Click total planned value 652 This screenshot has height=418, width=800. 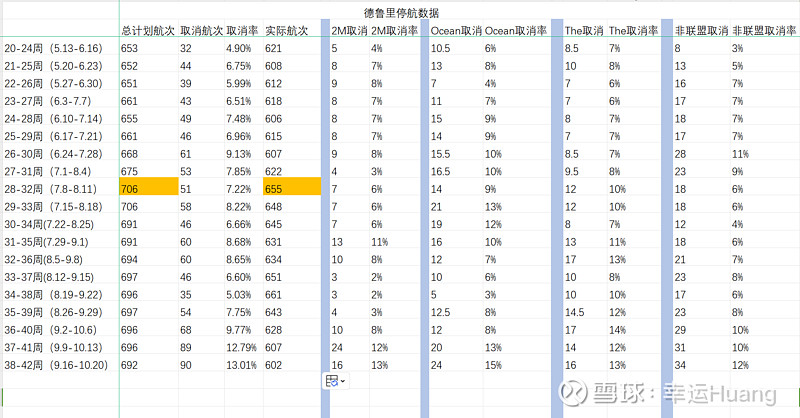pos(129,66)
